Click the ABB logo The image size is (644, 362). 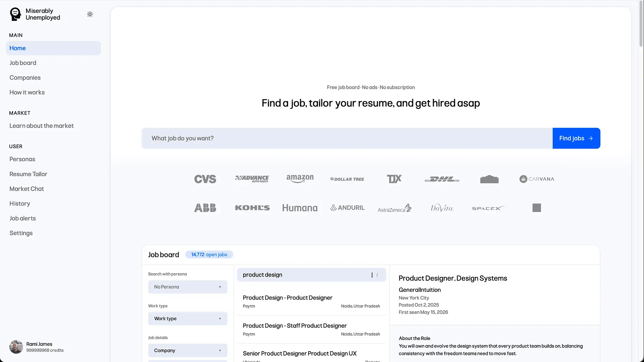[x=205, y=208]
